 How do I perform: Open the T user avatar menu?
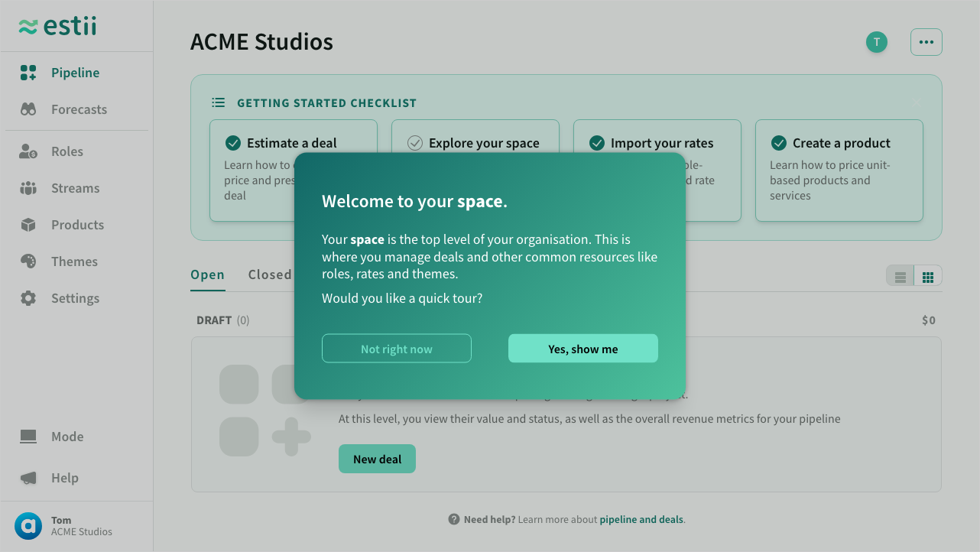[877, 42]
